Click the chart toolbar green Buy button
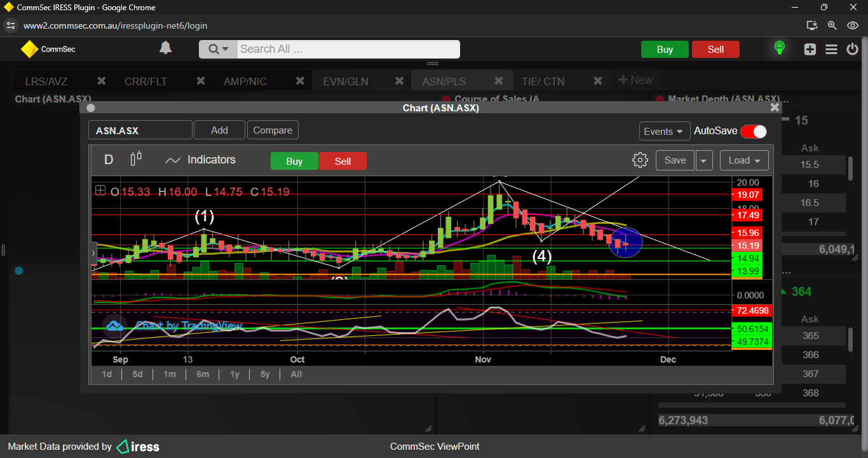Image resolution: width=868 pixels, height=458 pixels. pos(294,161)
